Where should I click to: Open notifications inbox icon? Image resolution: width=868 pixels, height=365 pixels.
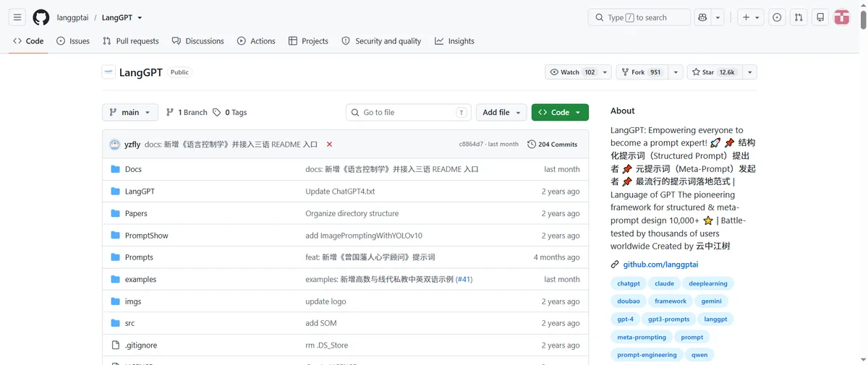(820, 17)
